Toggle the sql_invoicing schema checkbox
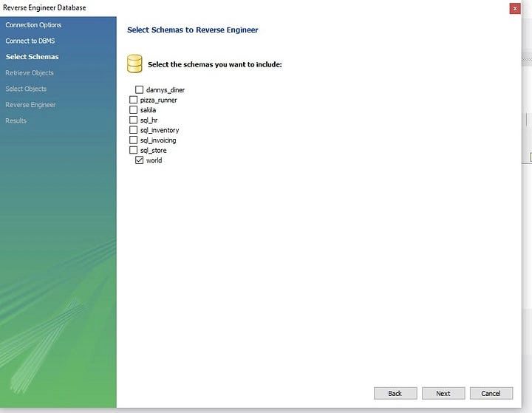 pos(134,140)
